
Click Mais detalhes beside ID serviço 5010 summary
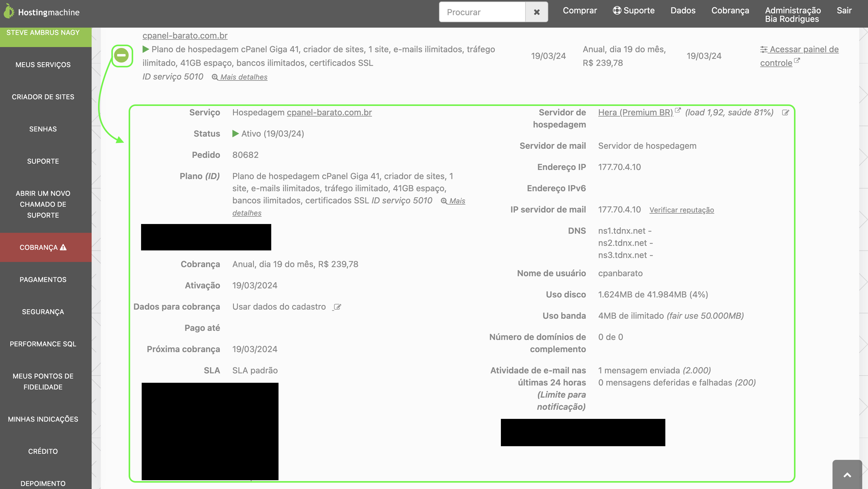(x=240, y=77)
